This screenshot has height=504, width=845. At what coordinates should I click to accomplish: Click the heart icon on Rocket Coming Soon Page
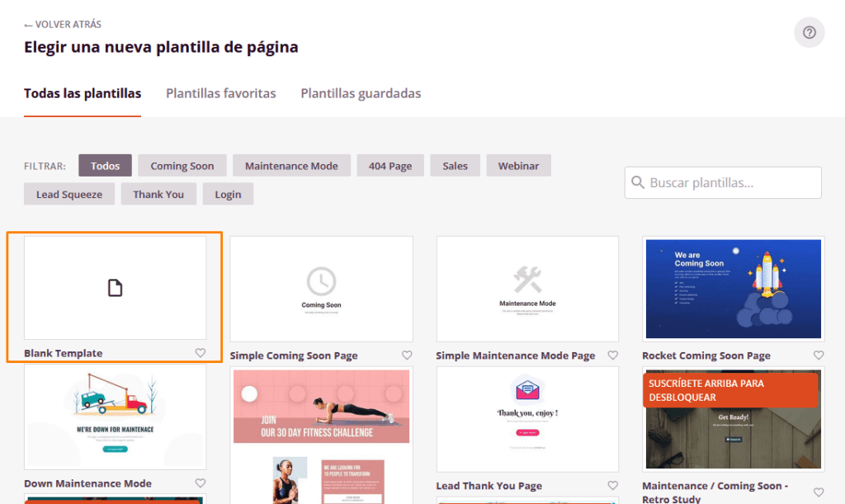(819, 355)
